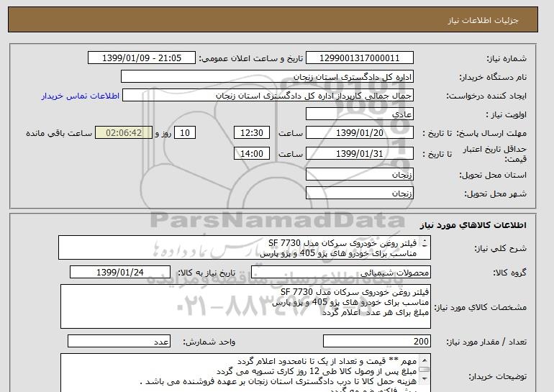Image resolution: width=554 pixels, height=392 pixels.
Task: Click the remaining time countdown 02:06:42
Action: pyautogui.click(x=124, y=133)
